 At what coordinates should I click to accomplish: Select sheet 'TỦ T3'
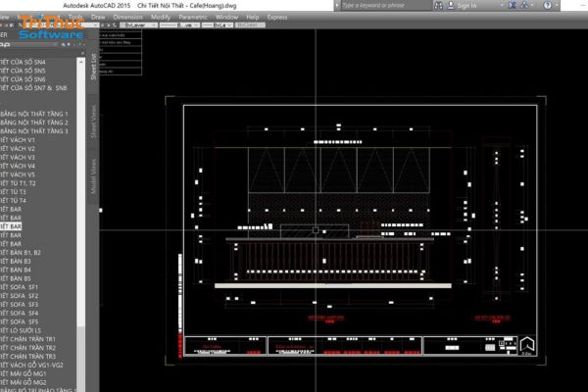[13, 192]
